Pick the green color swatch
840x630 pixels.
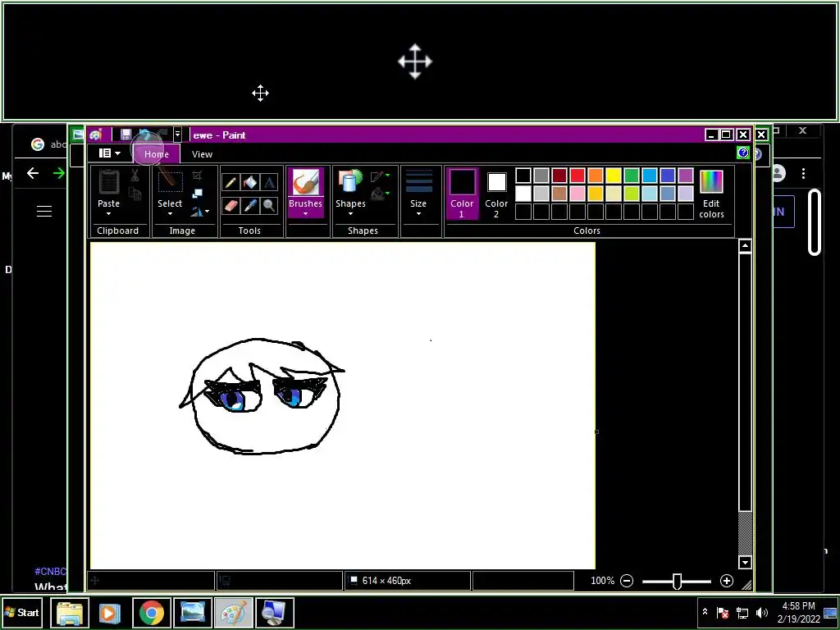coord(632,176)
